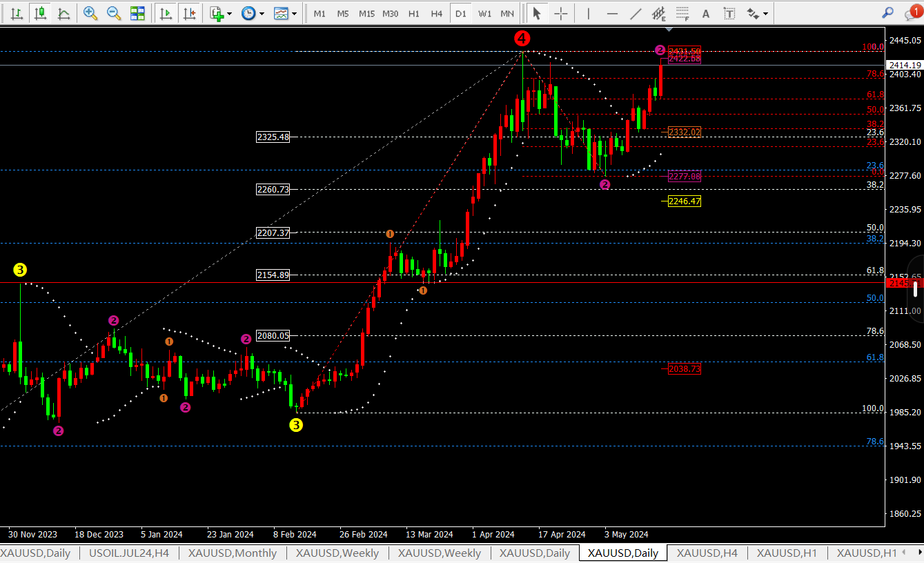Screen dimensions: 924x563
Task: Click the 2080.05 price level label
Action: point(273,335)
